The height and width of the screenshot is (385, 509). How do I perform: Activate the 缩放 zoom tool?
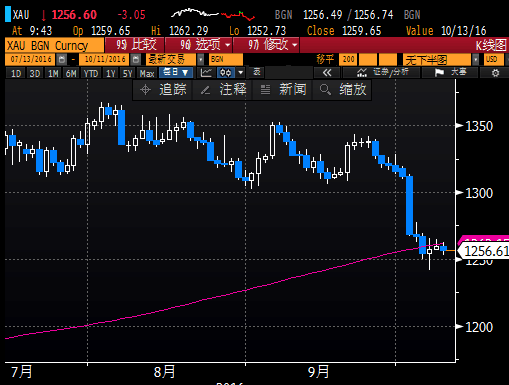tap(342, 90)
